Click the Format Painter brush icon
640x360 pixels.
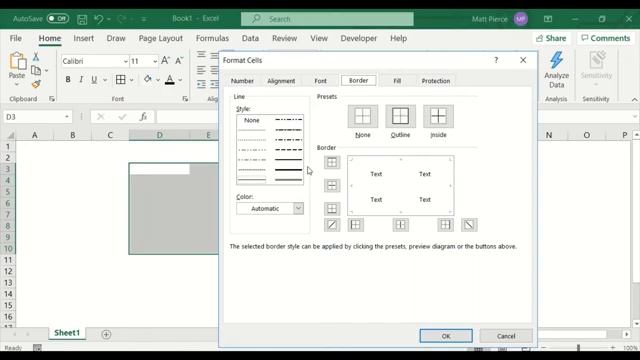click(36, 84)
